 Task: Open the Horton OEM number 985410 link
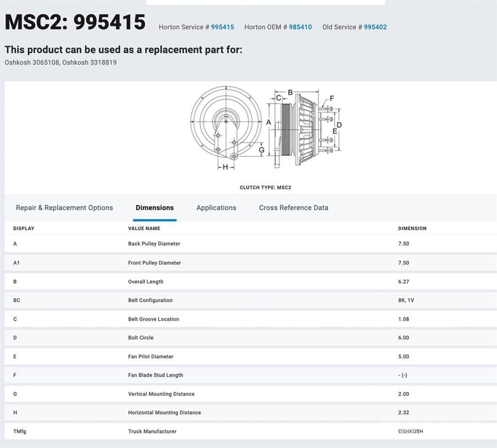300,27
